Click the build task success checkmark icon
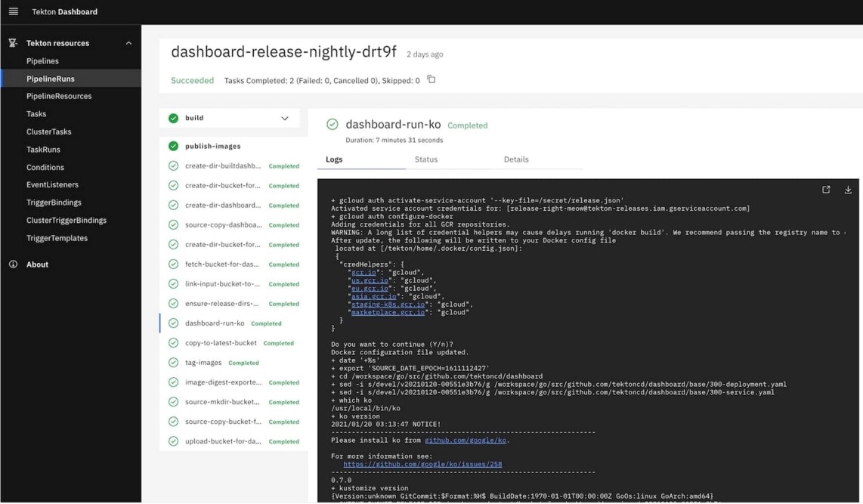The width and height of the screenshot is (863, 504). tap(173, 119)
